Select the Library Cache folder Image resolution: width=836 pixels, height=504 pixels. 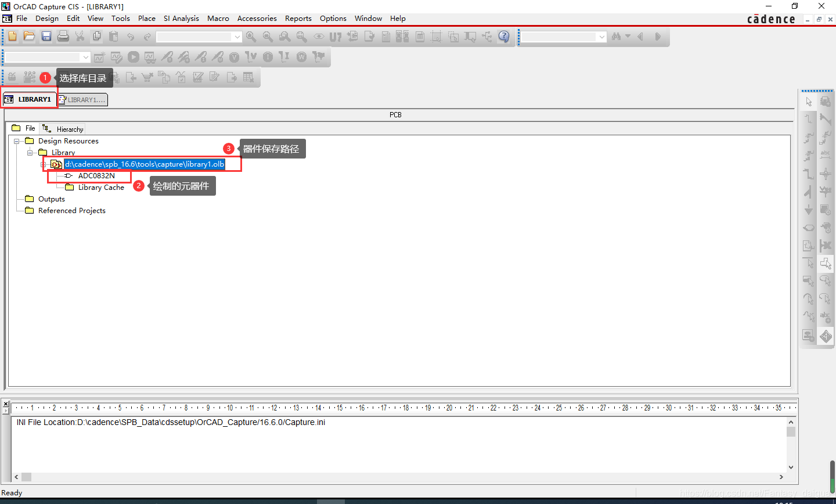coord(101,188)
